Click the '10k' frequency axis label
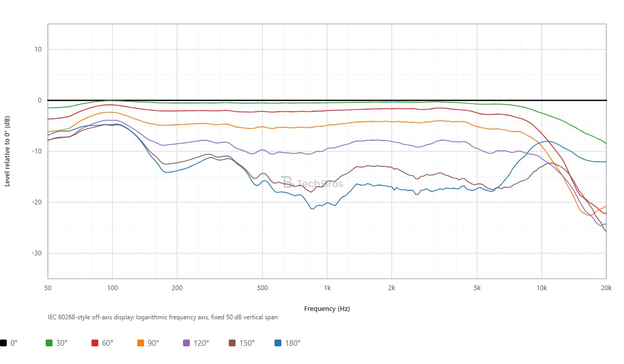The height and width of the screenshot is (364, 624). point(542,288)
